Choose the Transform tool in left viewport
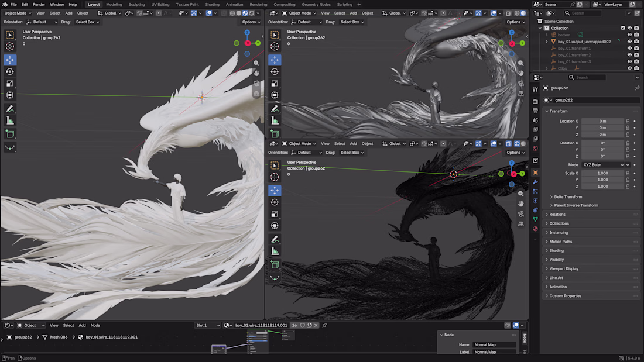 click(x=10, y=95)
